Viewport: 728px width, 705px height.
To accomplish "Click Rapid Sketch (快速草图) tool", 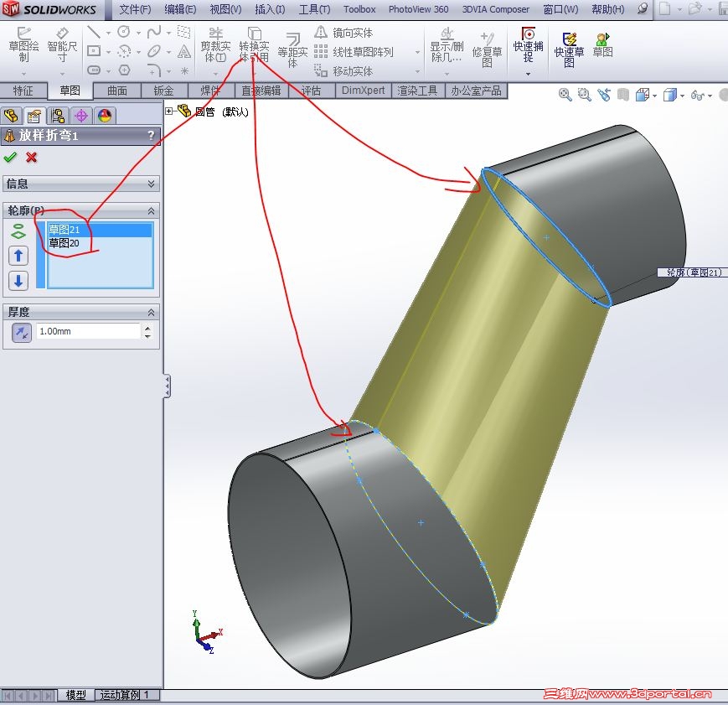I will 569,49.
